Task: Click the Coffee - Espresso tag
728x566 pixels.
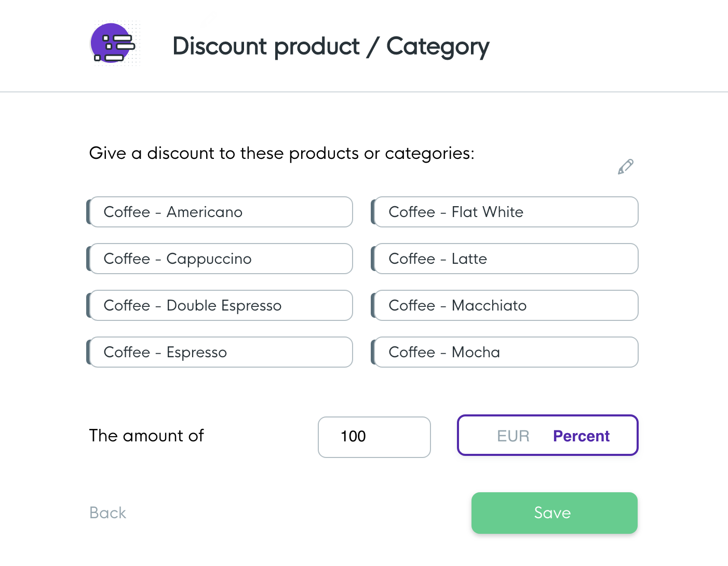Action: click(221, 352)
